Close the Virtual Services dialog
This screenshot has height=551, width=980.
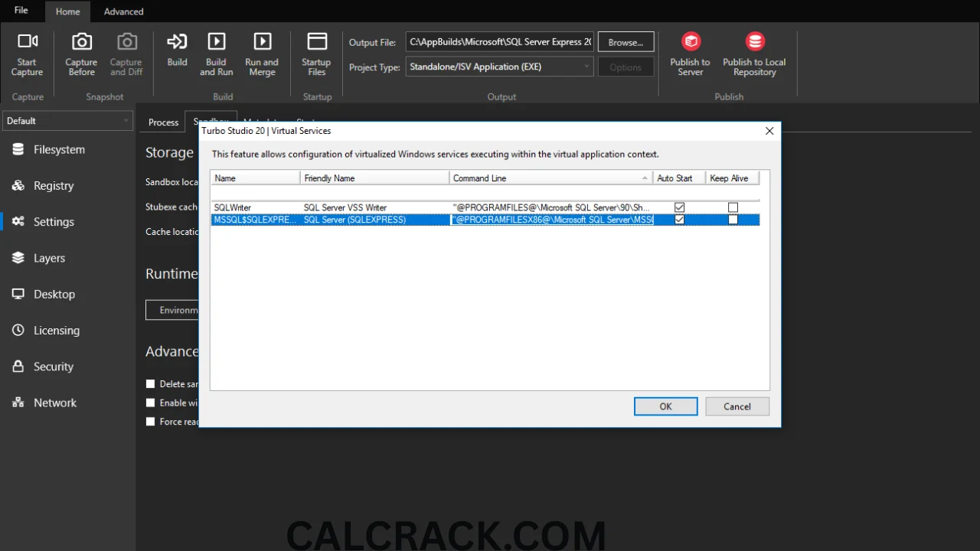pyautogui.click(x=769, y=131)
